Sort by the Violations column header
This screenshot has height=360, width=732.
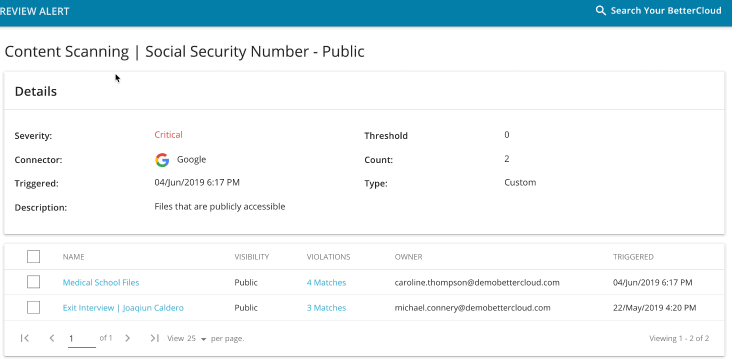point(328,257)
